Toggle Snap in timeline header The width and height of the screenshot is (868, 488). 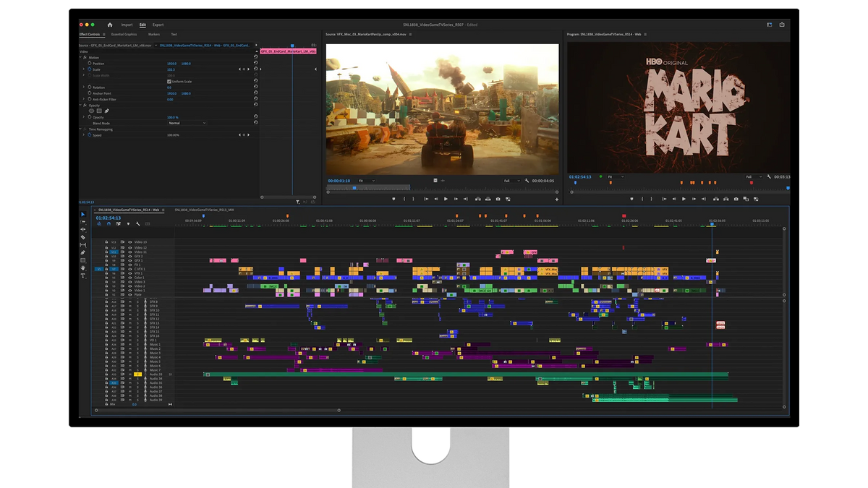click(x=109, y=224)
